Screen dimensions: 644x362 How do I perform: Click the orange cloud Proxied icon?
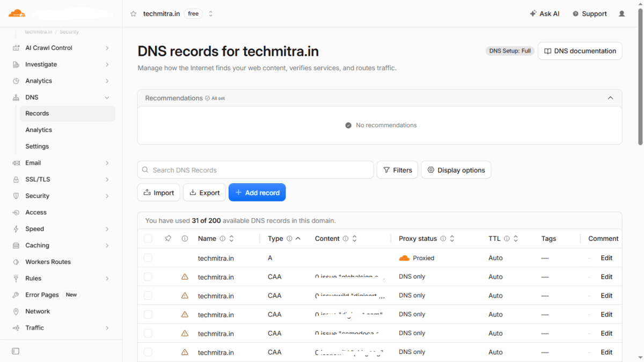point(404,258)
